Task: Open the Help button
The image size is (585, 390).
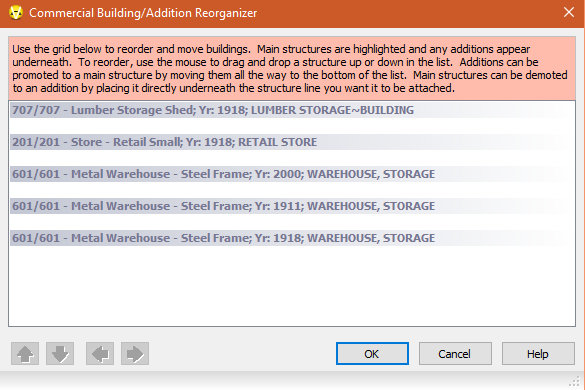Action: point(538,353)
